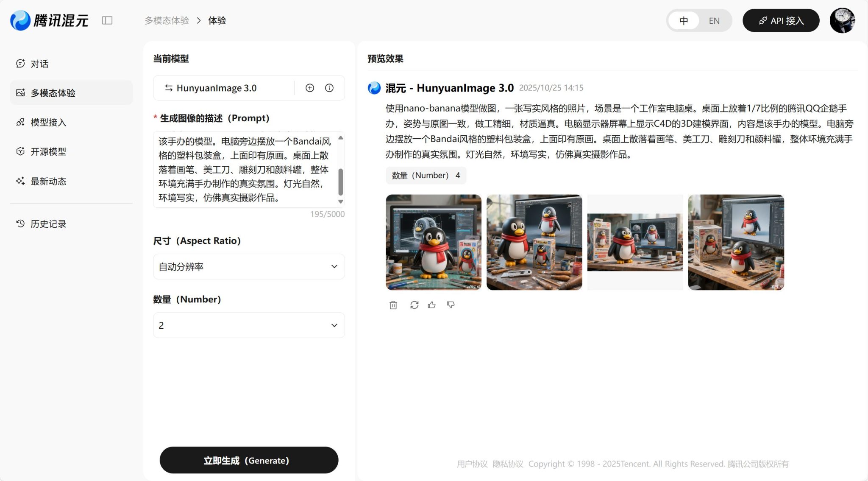Viewport: 868px width, 481px height.
Task: Open the 数量 (Number) dropdown showing 2
Action: click(x=249, y=325)
